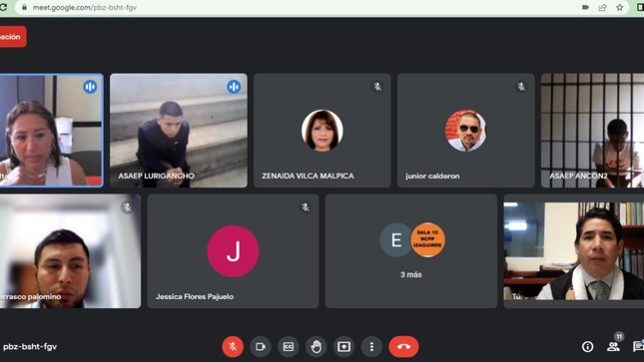Click the 'Jessica Flores Pajuelo' name label
644x362 pixels.
tap(195, 296)
